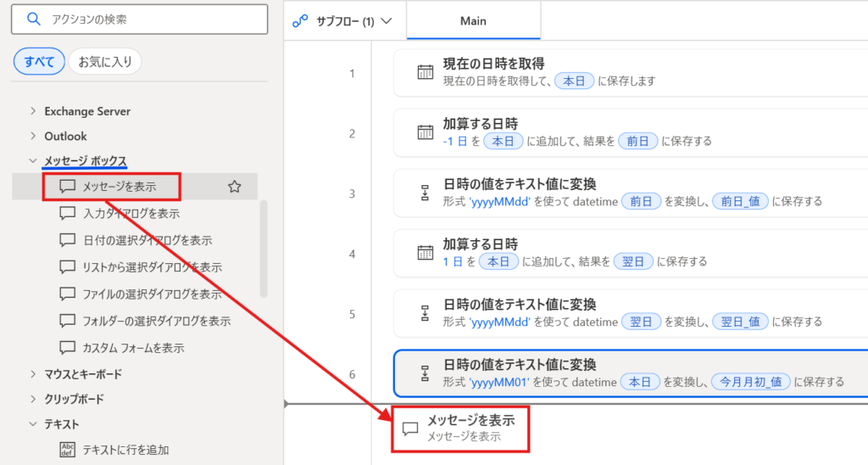Expand the マウスとキーボード group
Screen dimensions: 868x465
[33, 374]
